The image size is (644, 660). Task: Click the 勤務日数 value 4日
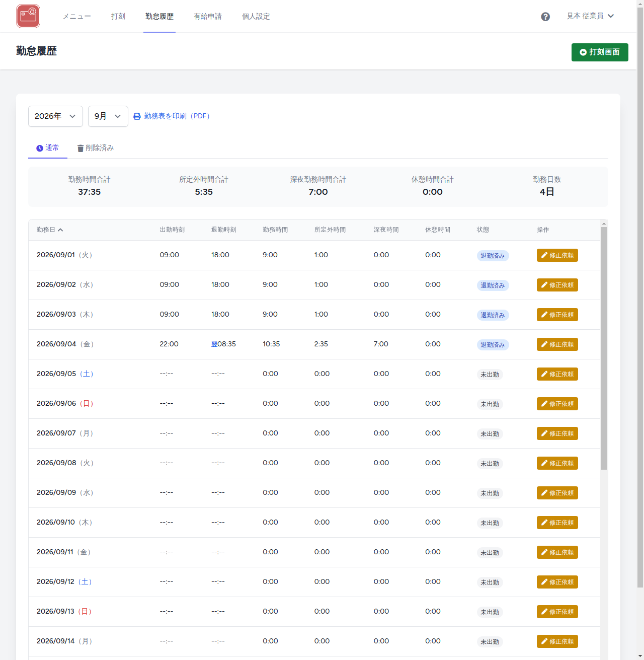(x=547, y=192)
